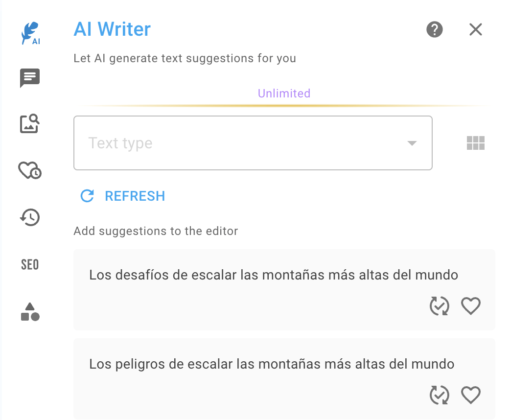
Task: Click the Unlimited plan label
Action: tap(284, 93)
